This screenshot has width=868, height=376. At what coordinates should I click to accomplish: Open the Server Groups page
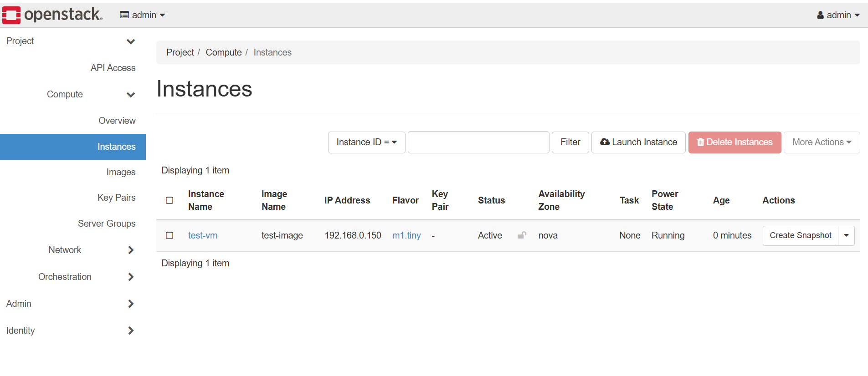(x=107, y=224)
